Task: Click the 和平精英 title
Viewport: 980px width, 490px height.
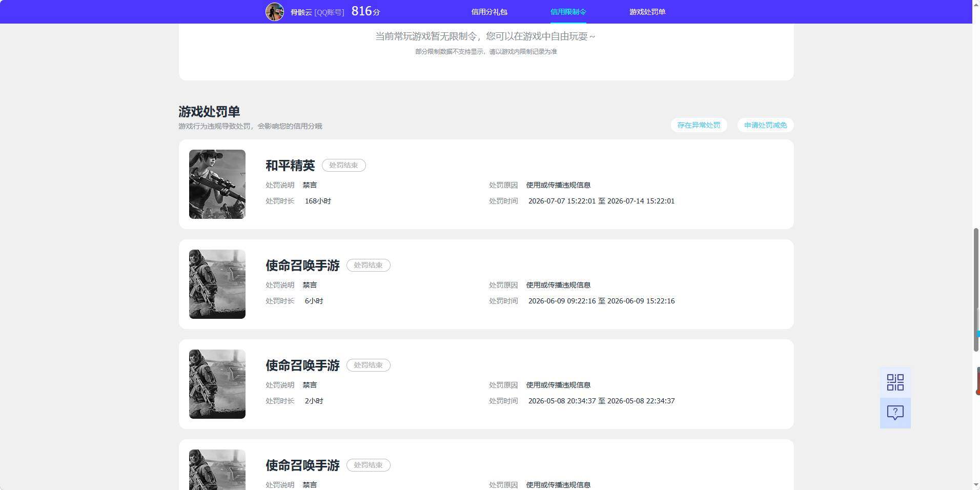Action: pos(290,165)
